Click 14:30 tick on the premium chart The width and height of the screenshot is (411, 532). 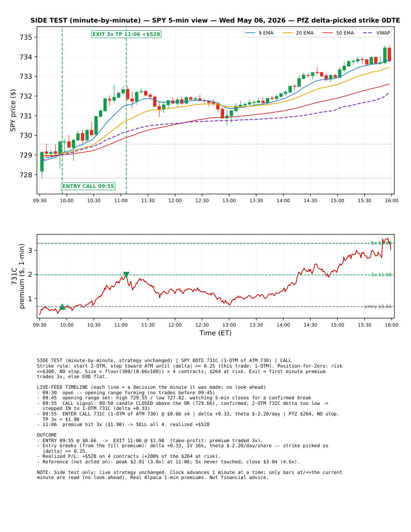(x=310, y=325)
